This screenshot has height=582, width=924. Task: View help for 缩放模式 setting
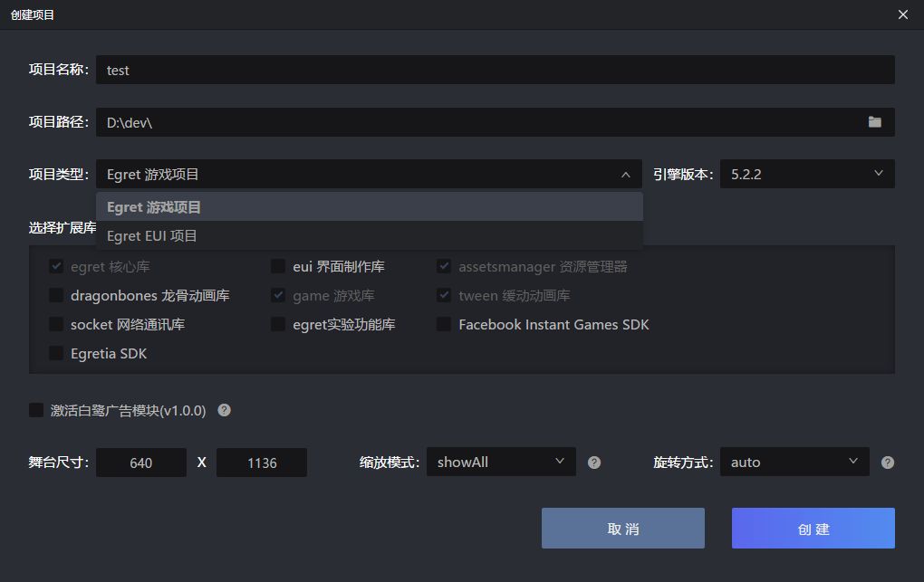(x=594, y=462)
